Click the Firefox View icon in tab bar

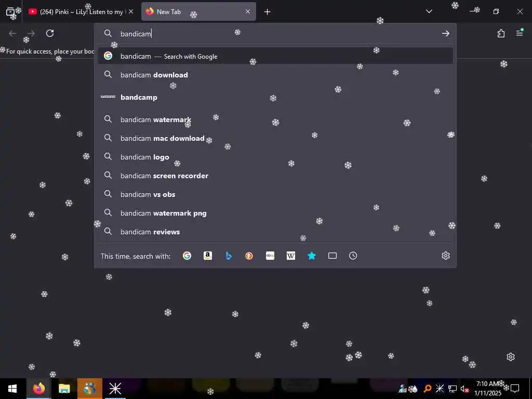pyautogui.click(x=10, y=12)
